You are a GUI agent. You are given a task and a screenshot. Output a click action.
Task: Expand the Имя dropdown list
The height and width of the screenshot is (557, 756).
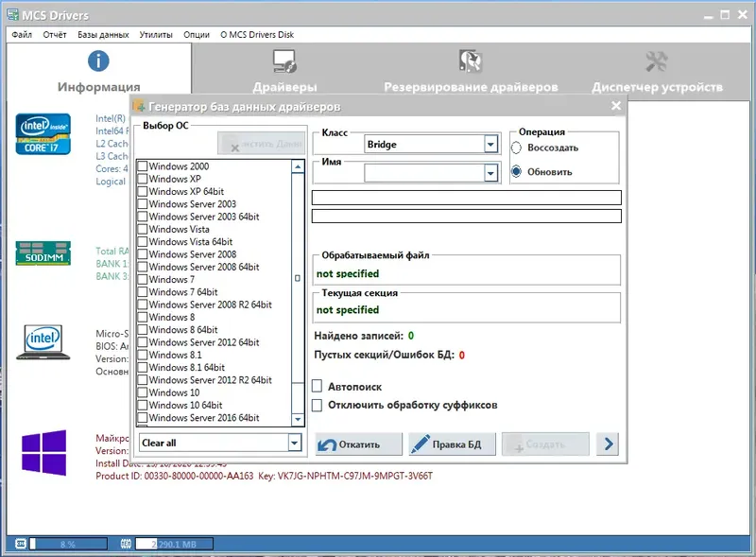pos(490,173)
